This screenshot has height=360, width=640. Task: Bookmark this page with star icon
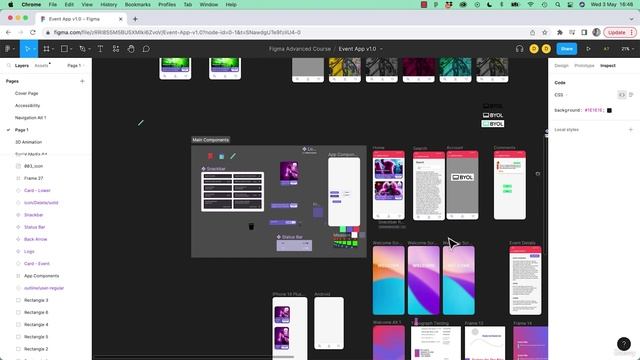pyautogui.click(x=544, y=32)
